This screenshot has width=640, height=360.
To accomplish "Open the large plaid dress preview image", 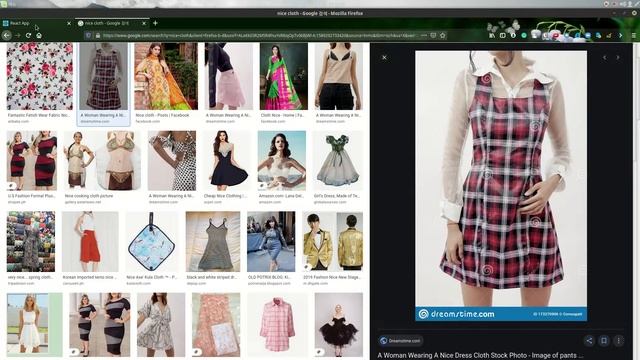I will coord(501,186).
